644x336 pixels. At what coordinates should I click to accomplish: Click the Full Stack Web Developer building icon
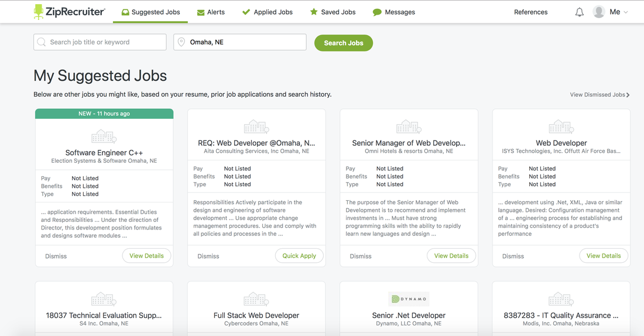click(256, 299)
